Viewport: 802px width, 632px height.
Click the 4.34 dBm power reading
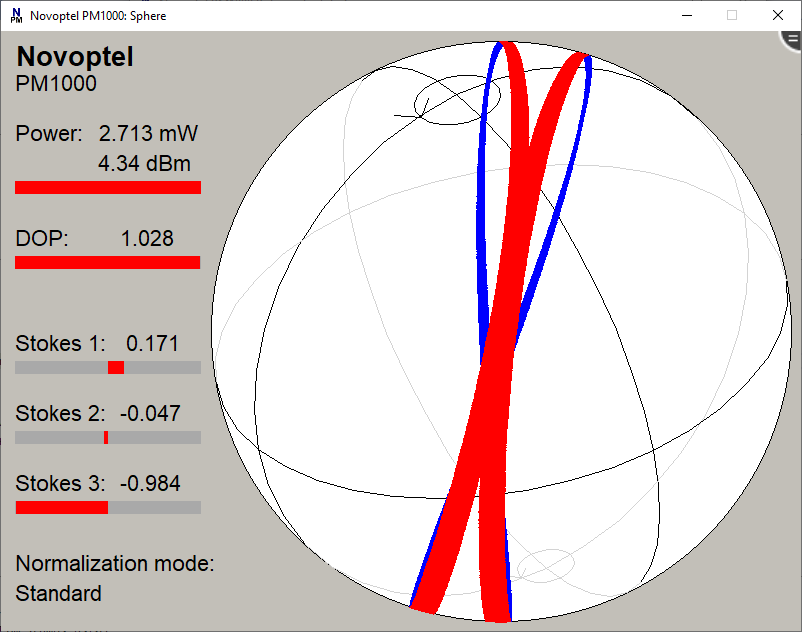144,163
